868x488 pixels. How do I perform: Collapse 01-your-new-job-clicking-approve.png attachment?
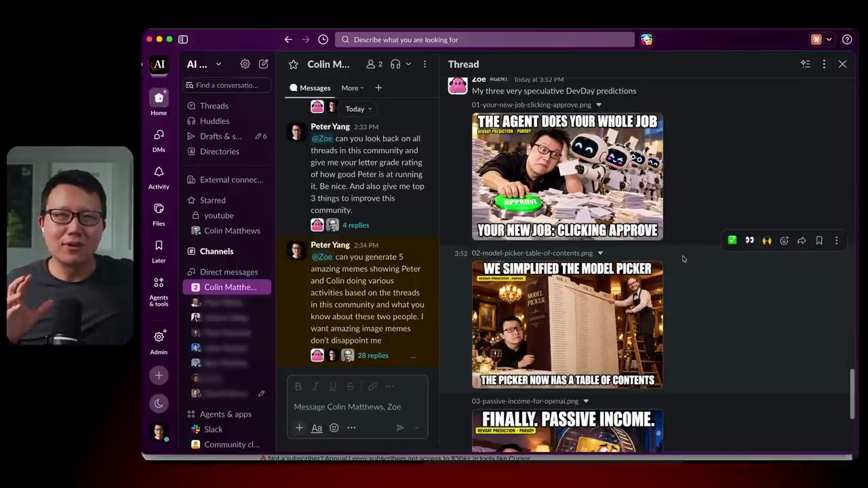coord(598,105)
